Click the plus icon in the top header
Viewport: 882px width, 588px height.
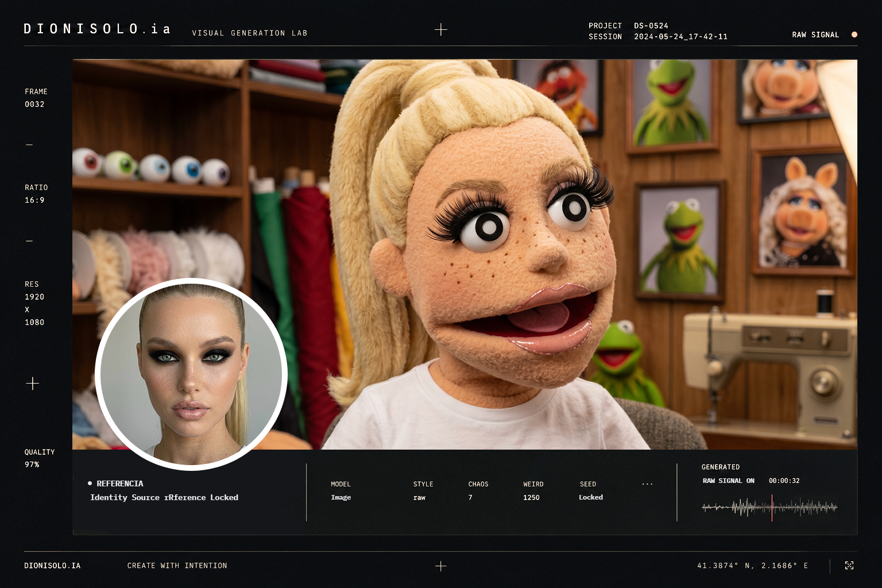pos(441,29)
